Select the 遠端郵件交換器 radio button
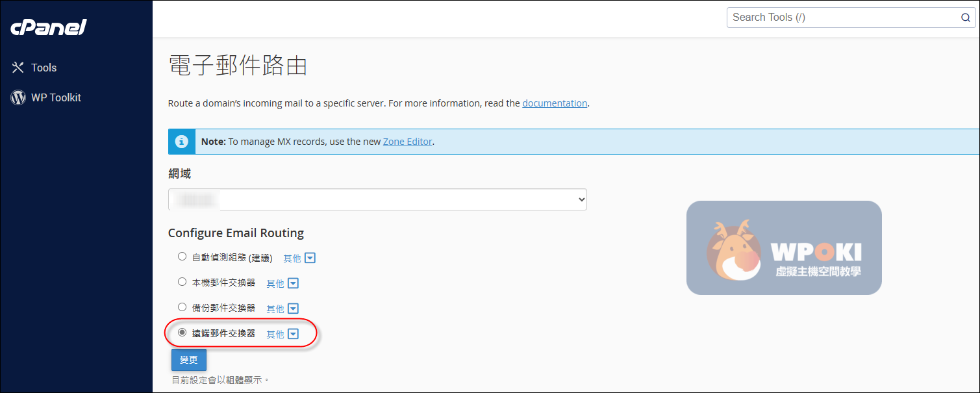This screenshot has width=980, height=393. click(182, 333)
